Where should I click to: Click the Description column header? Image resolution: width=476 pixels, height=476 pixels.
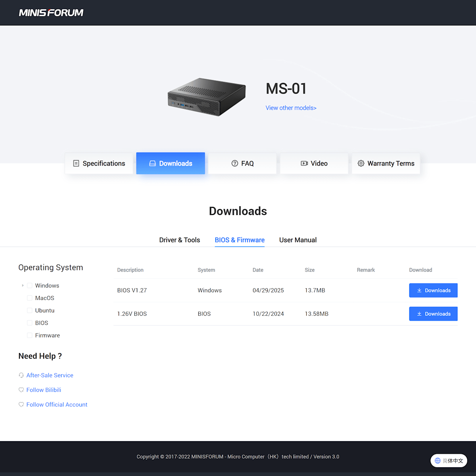[130, 270]
